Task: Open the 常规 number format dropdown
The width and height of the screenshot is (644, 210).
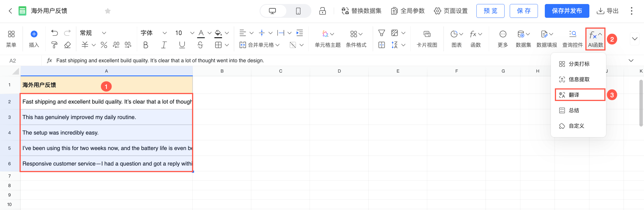Action: 93,33
